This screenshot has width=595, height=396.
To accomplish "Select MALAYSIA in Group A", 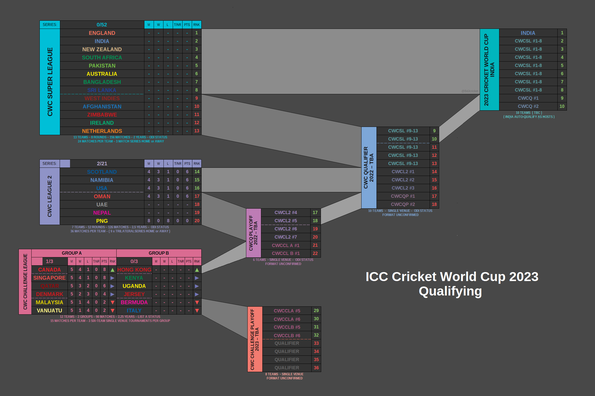I will point(50,302).
